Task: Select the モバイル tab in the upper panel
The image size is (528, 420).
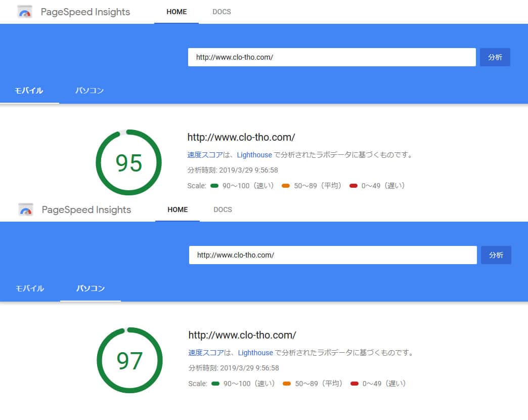Action: point(29,91)
